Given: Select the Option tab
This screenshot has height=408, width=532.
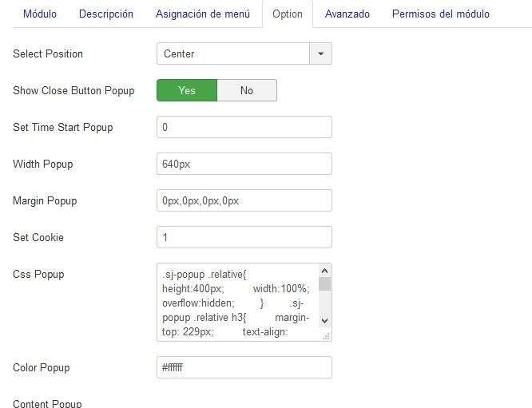Looking at the screenshot, I should click(x=288, y=14).
